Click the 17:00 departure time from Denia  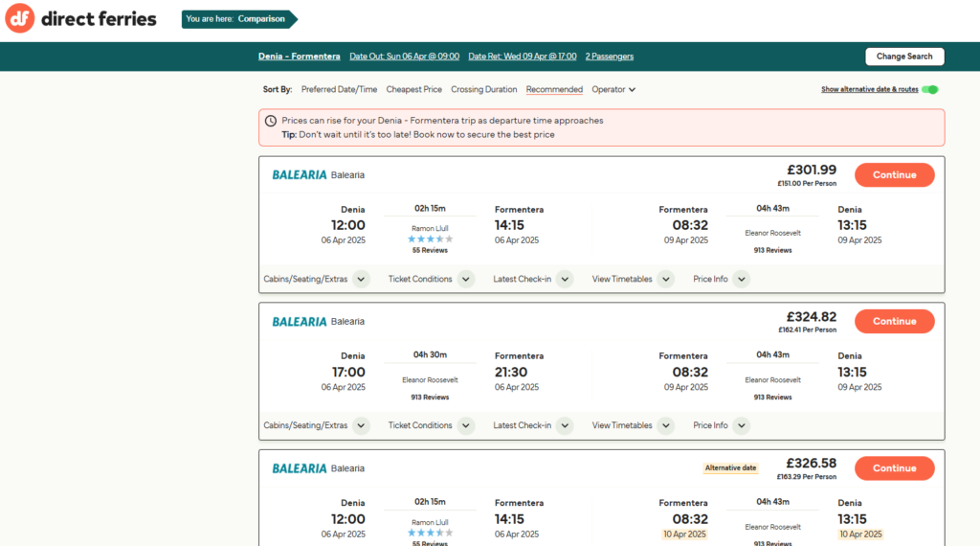(x=348, y=372)
